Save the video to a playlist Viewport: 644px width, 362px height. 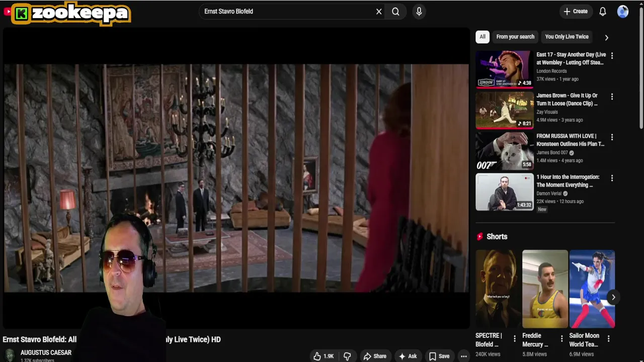click(439, 356)
